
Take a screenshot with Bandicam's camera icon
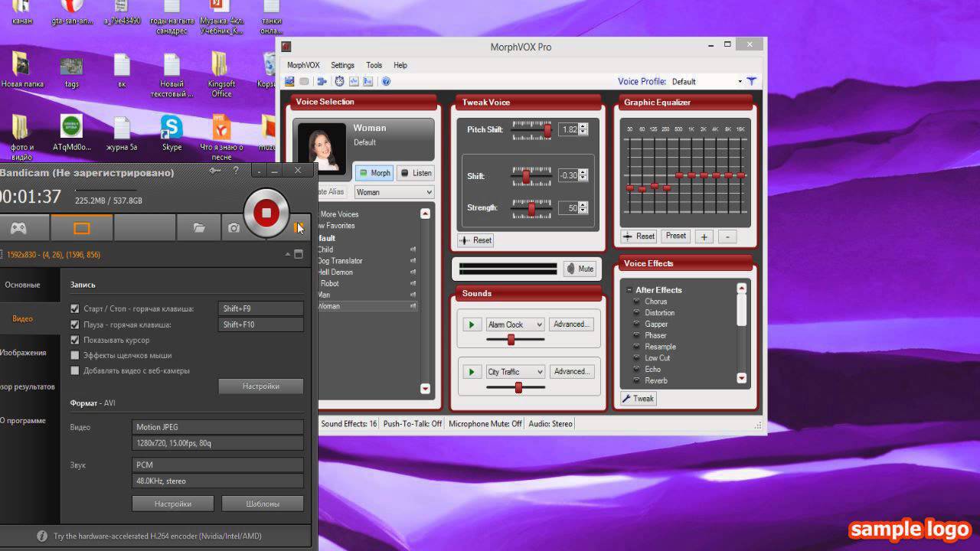[x=234, y=228]
